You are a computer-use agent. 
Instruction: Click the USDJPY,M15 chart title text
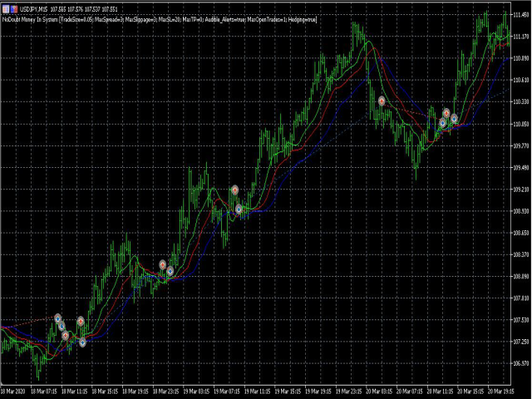click(33, 9)
